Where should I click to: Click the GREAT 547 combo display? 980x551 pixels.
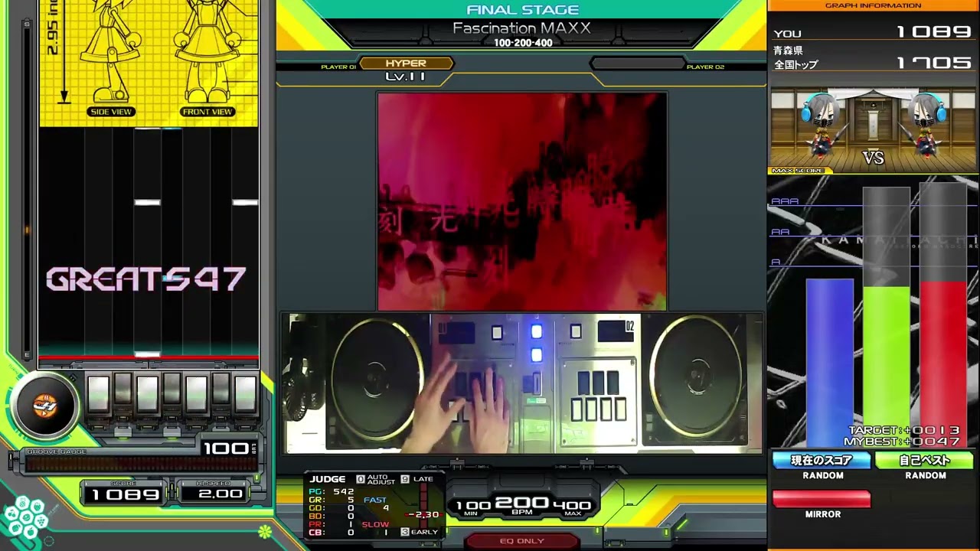pyautogui.click(x=145, y=279)
